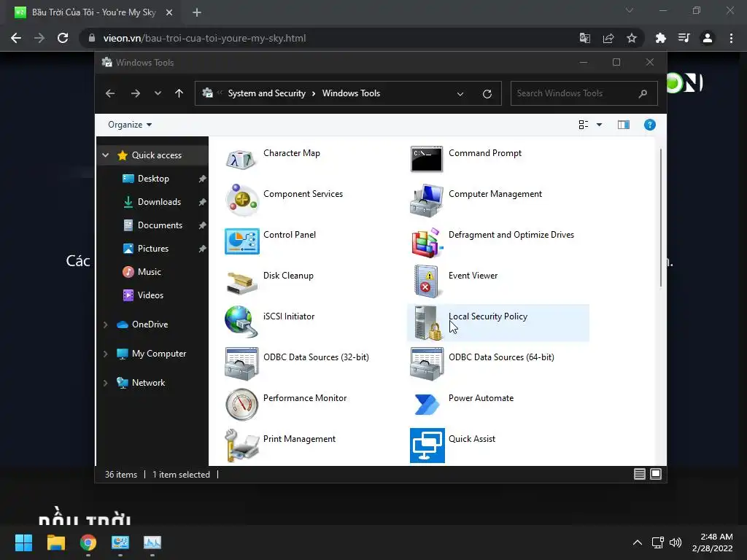Click Windows Tools breadcrumb
Image resolution: width=747 pixels, height=560 pixels.
351,93
